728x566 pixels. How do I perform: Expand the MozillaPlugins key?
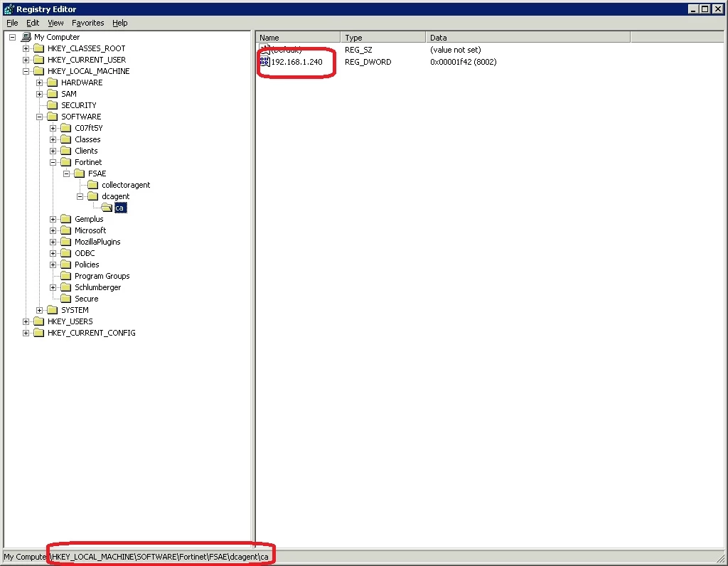53,242
